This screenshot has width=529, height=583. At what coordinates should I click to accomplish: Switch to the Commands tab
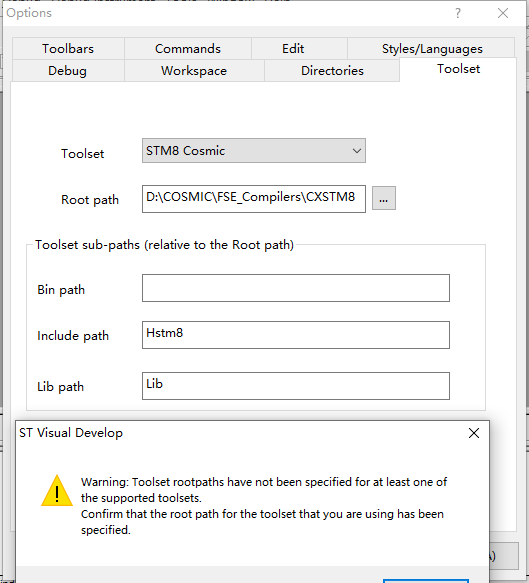point(188,48)
